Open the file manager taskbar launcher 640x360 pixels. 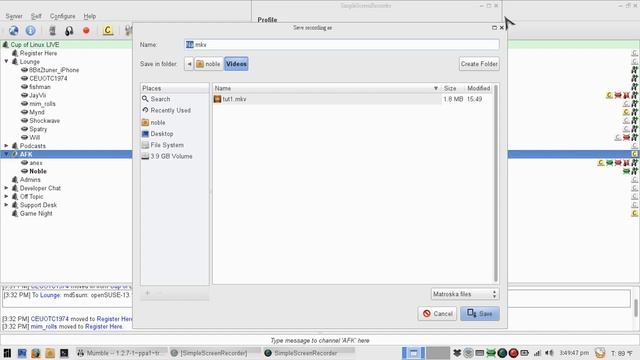pyautogui.click(x=50, y=353)
